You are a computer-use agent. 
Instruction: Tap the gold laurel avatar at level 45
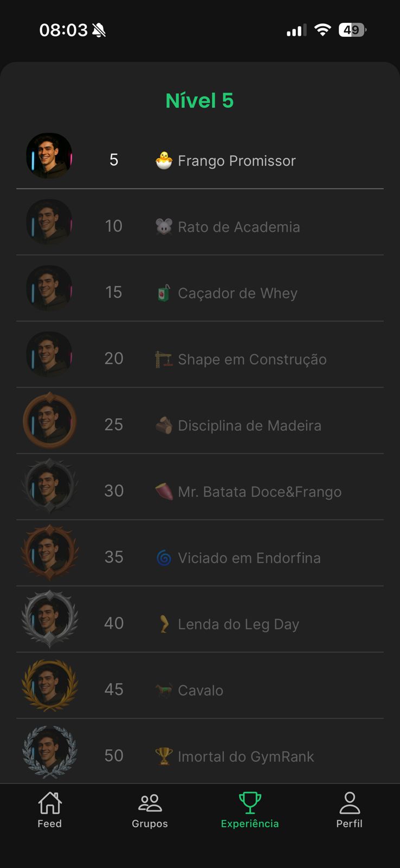pos(49,685)
